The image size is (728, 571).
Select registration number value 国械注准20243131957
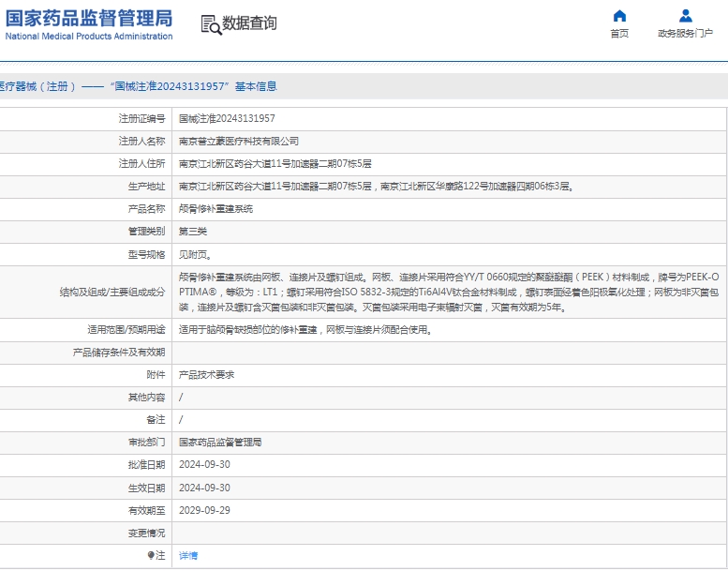click(x=227, y=119)
